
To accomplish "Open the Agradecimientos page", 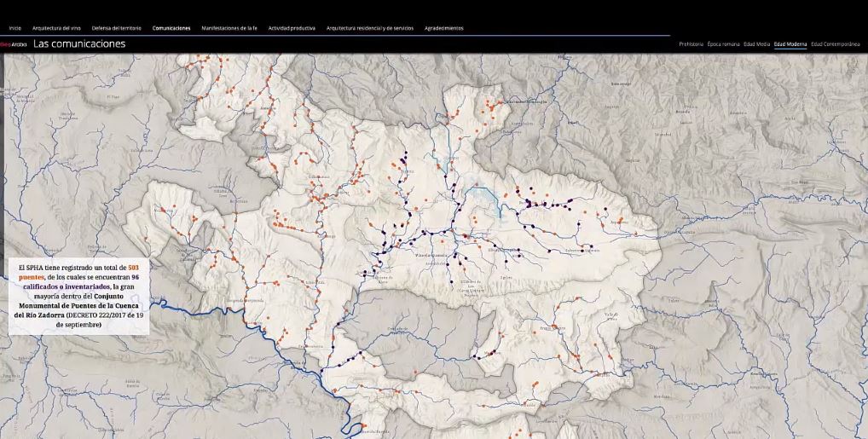I will click(444, 28).
